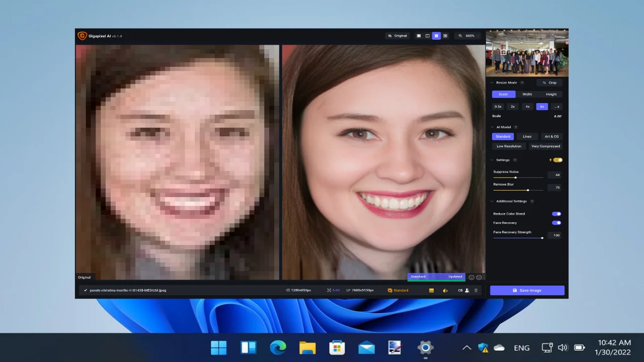The height and width of the screenshot is (362, 644).
Task: Click the Standard model icon in file row
Action: [x=390, y=290]
